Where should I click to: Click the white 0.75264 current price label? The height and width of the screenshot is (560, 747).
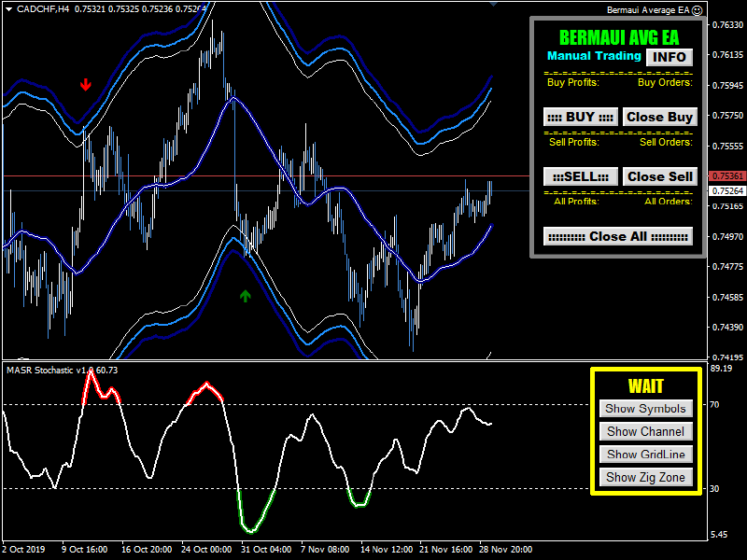[x=727, y=191]
